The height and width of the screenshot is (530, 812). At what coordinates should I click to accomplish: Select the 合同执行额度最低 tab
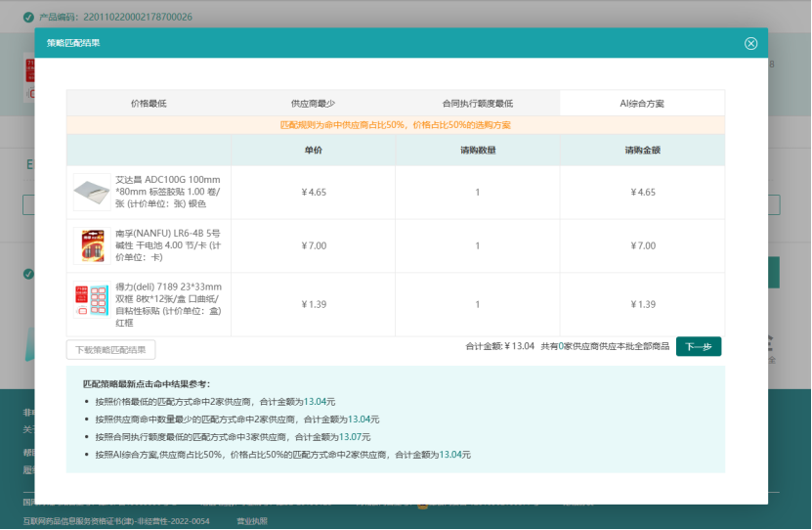477,103
